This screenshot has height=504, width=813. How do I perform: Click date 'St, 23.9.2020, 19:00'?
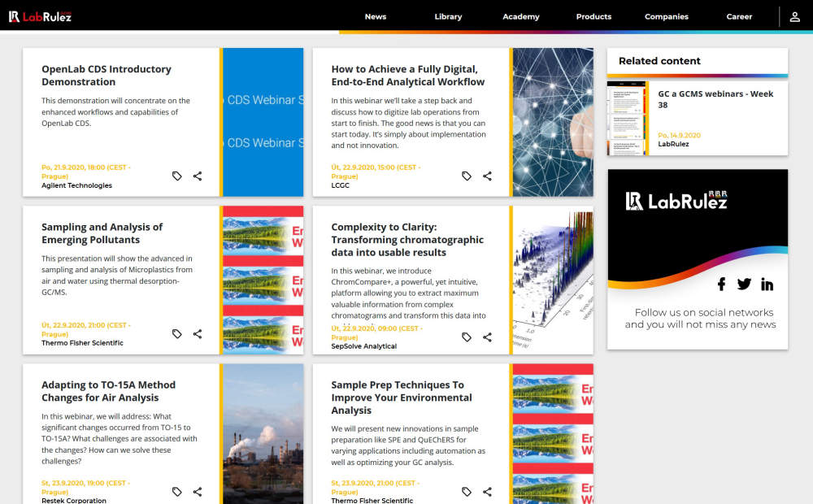click(85, 488)
